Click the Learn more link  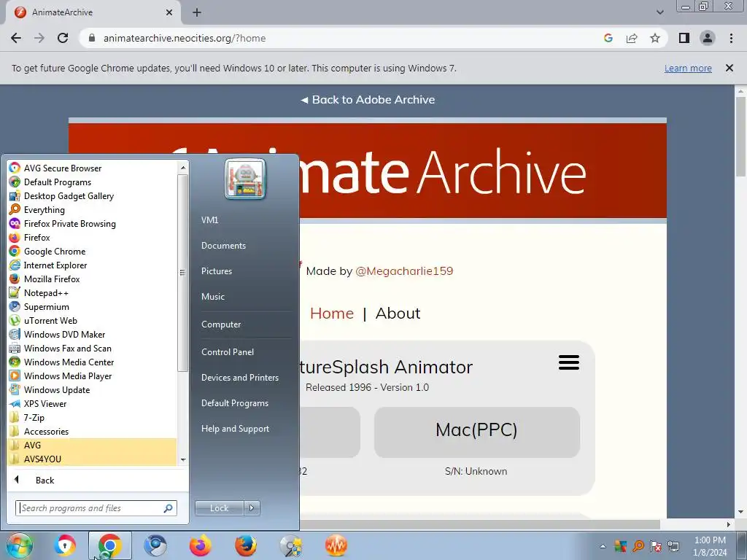point(688,68)
